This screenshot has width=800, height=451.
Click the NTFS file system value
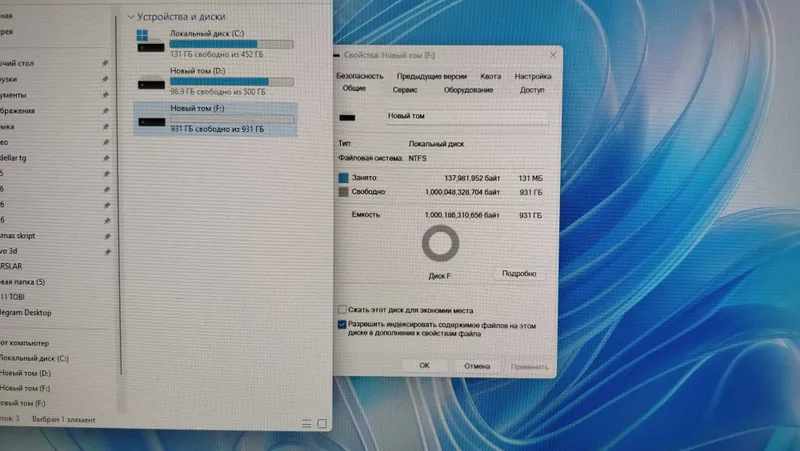click(417, 158)
